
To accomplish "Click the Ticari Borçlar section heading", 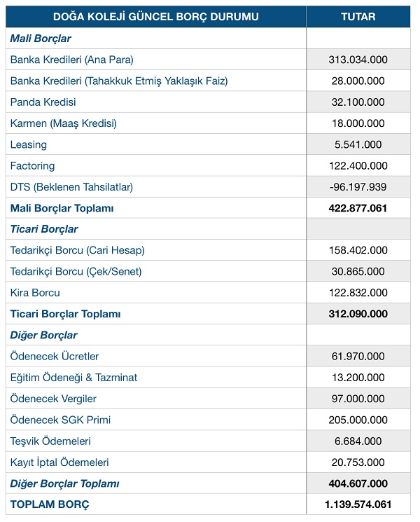I will (44, 229).
